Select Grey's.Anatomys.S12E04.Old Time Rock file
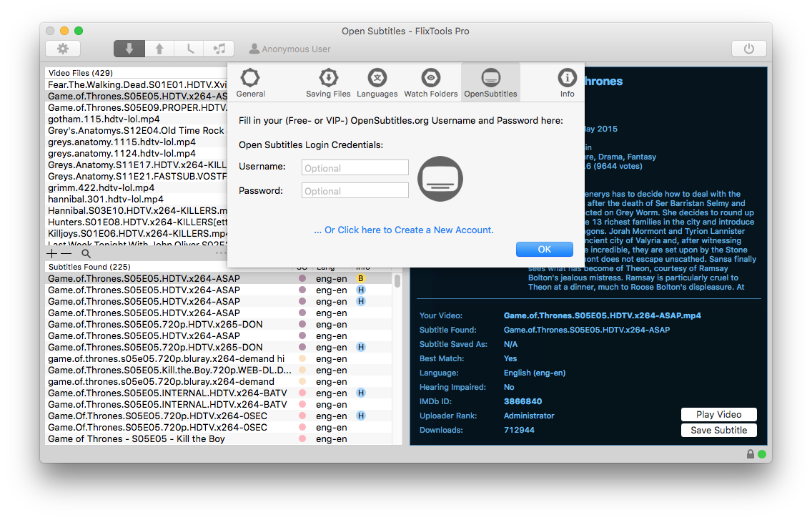Image resolution: width=812 pixels, height=520 pixels. tap(137, 130)
